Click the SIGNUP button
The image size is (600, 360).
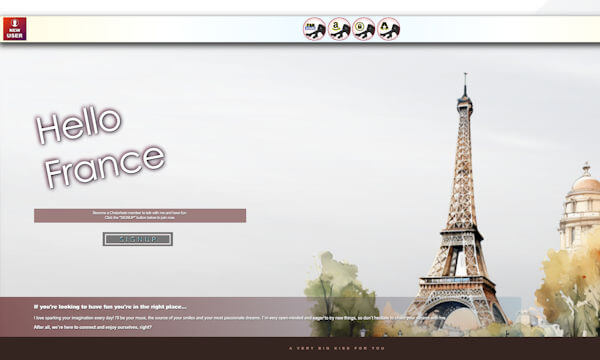[138, 239]
